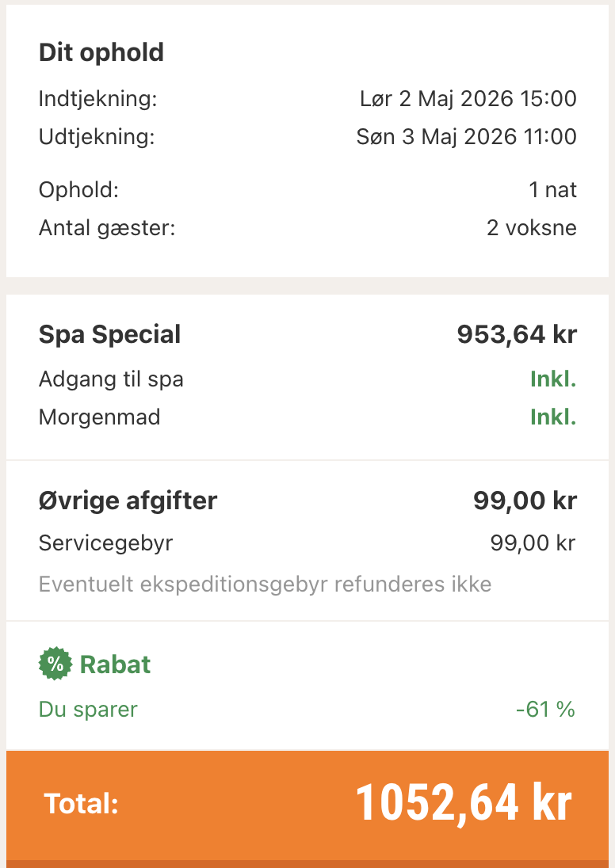
Task: Click the green percent discount badge icon
Action: click(55, 664)
